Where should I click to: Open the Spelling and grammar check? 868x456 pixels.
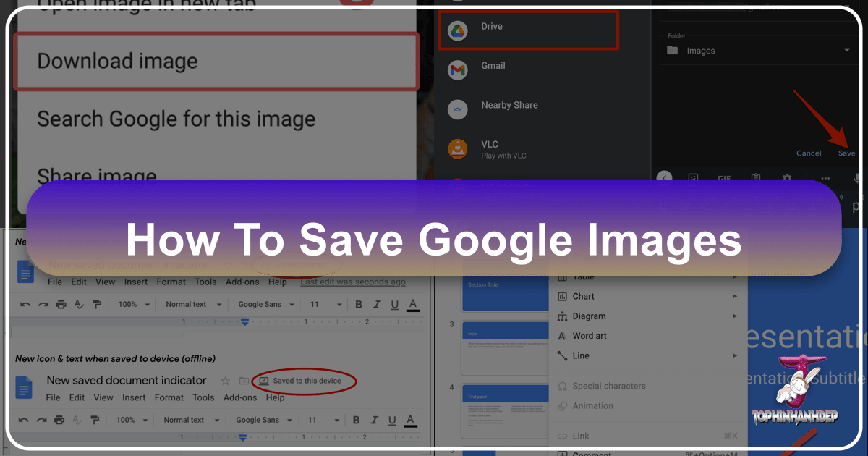click(x=79, y=304)
